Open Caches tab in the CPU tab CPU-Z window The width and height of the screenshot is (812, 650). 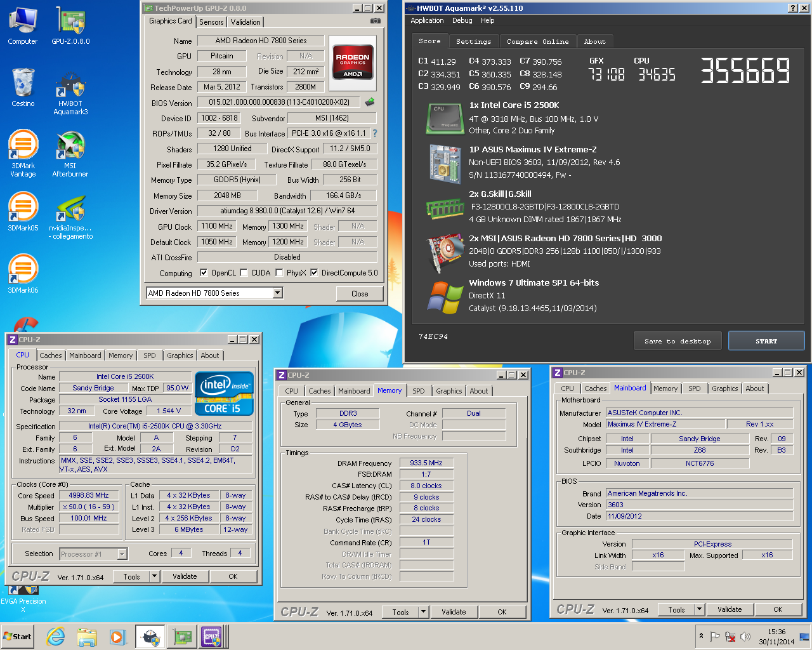tap(51, 355)
